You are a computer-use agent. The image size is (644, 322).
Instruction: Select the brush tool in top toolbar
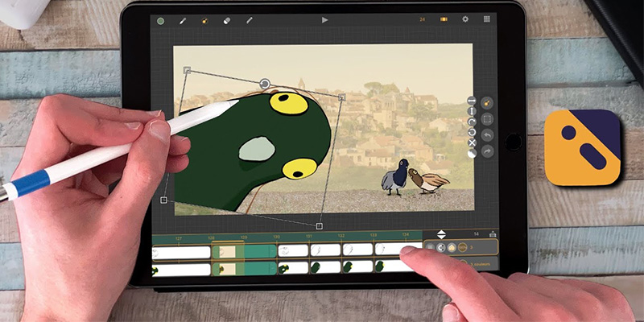coord(183,21)
